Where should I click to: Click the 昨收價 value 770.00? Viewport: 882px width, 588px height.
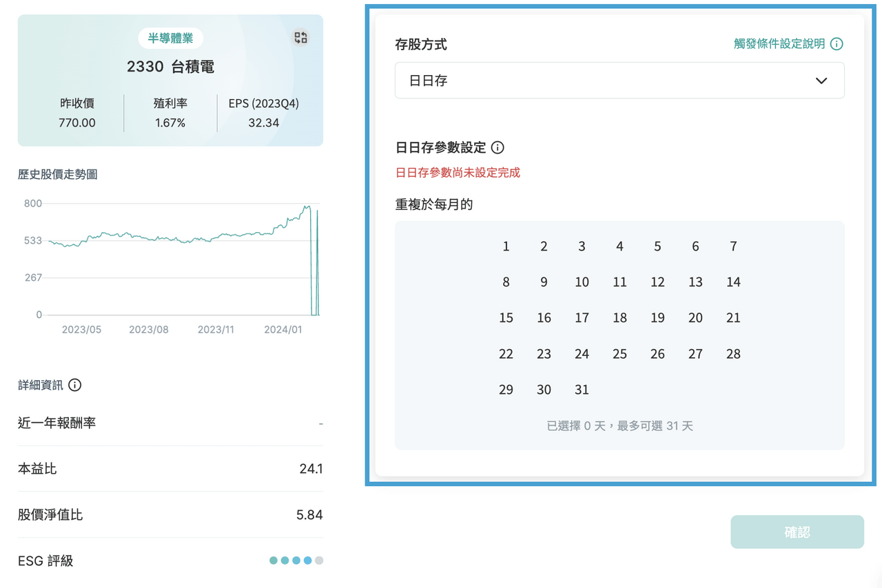point(77,123)
